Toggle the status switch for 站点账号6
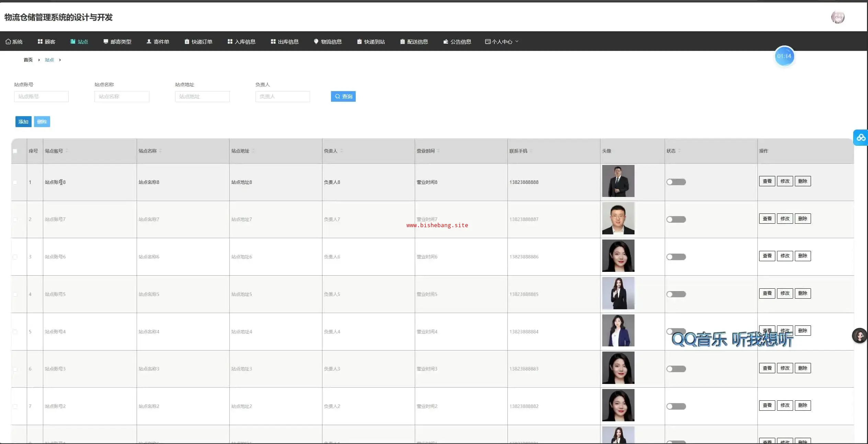This screenshot has height=444, width=868. 676,257
